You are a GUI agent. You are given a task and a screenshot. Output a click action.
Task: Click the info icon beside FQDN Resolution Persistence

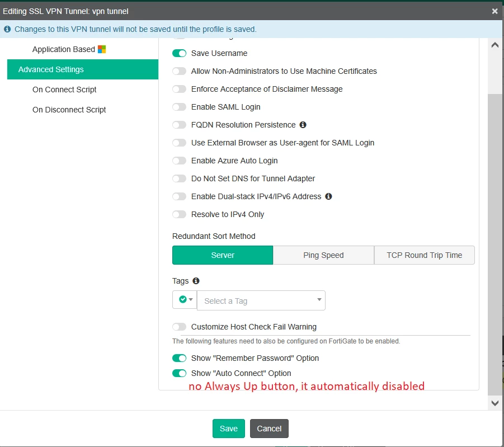pyautogui.click(x=303, y=125)
